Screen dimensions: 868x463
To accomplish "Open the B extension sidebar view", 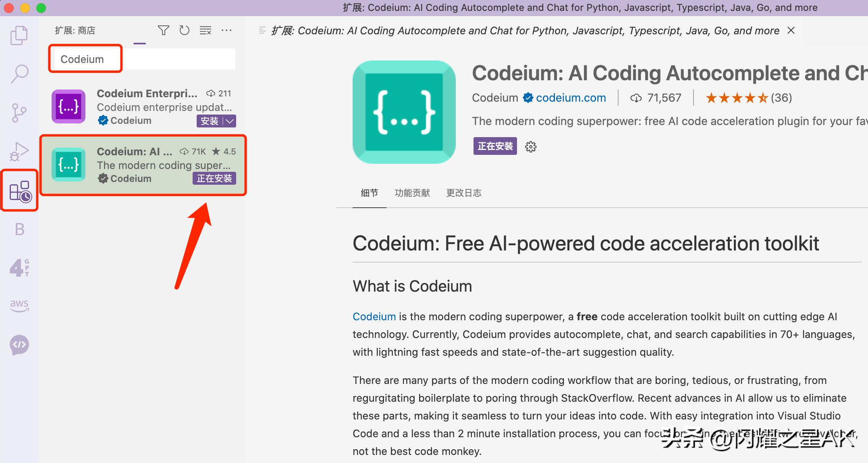I will [x=19, y=228].
